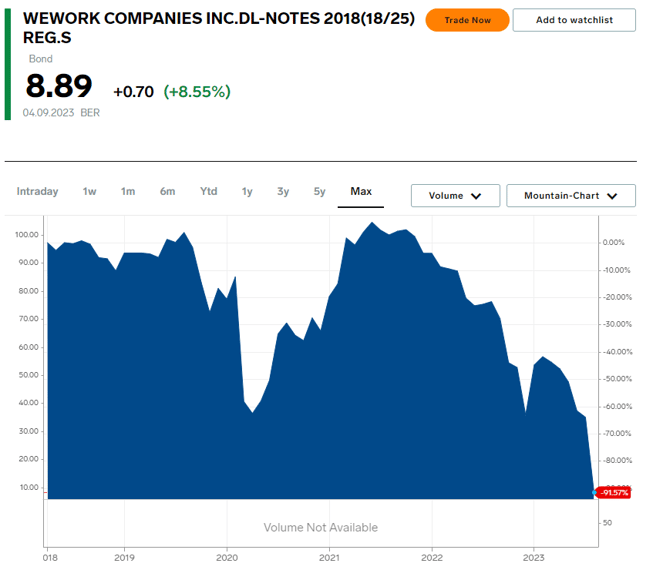
Task: Select the 1w time range
Action: [x=89, y=192]
